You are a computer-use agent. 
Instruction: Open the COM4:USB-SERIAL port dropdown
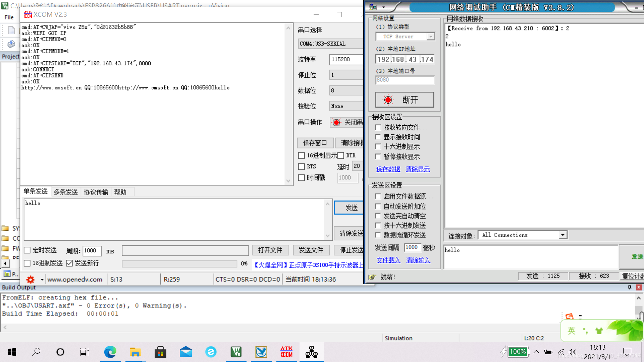(331, 44)
